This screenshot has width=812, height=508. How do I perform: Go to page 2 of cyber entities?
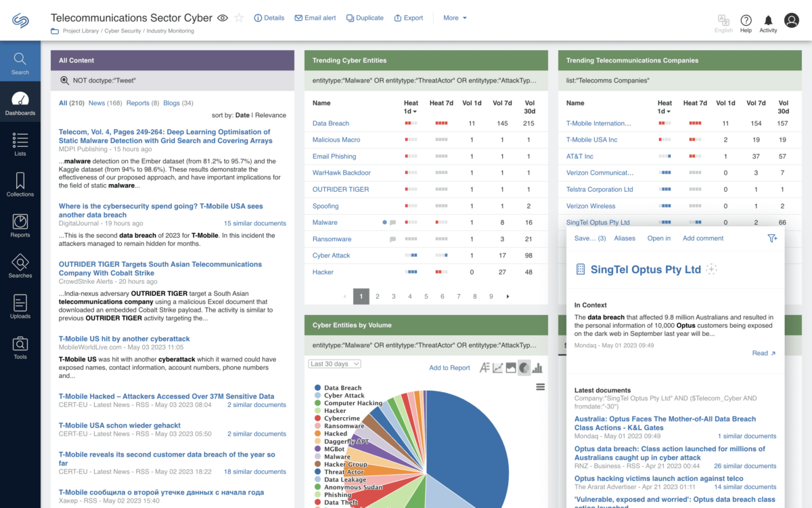pos(377,296)
